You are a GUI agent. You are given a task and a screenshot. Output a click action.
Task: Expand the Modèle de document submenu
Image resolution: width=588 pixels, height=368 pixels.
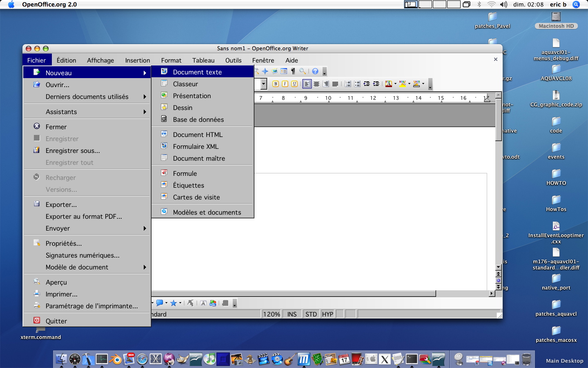pos(87,267)
